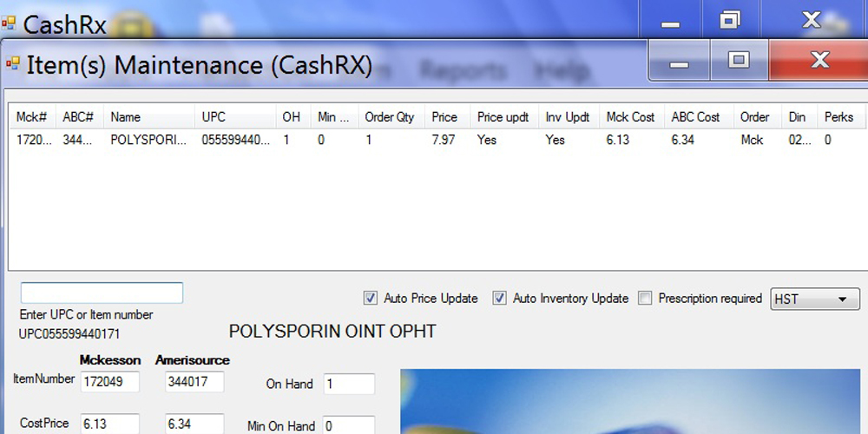Click the POLYSPORIN OINT OPHT product title
Screen dimensions: 868x434
point(332,332)
